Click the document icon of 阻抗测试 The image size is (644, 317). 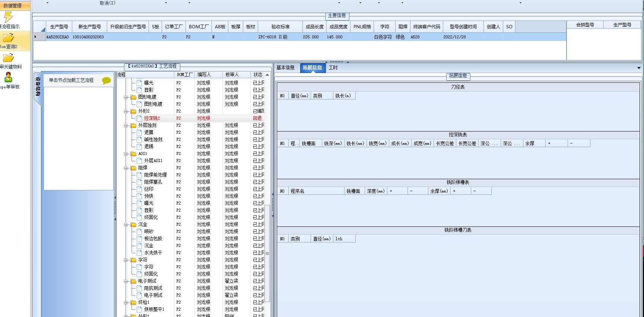coord(139,288)
